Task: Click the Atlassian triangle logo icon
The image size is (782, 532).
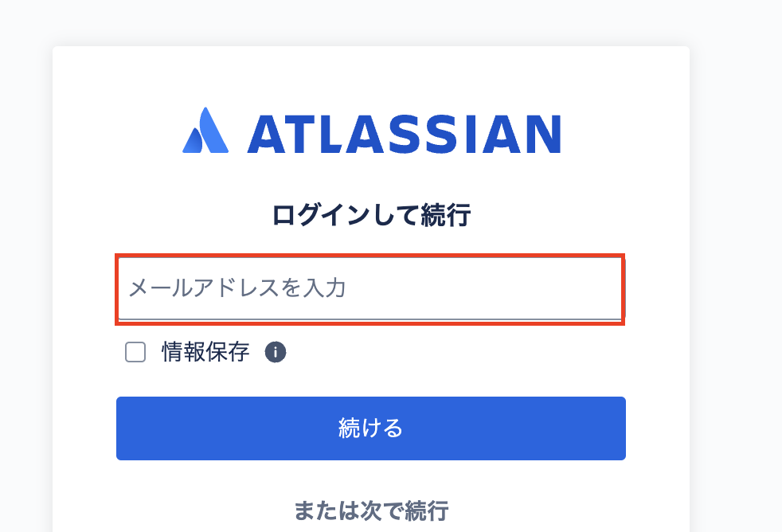Action: pyautogui.click(x=205, y=131)
